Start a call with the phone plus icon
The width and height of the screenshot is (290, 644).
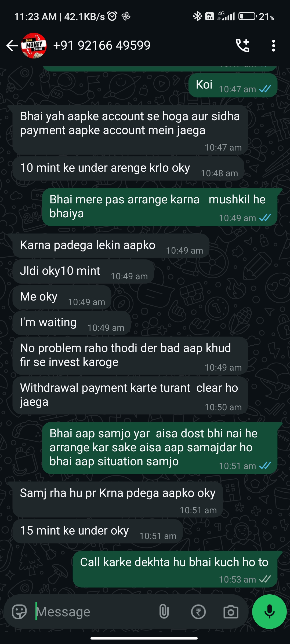pyautogui.click(x=242, y=46)
